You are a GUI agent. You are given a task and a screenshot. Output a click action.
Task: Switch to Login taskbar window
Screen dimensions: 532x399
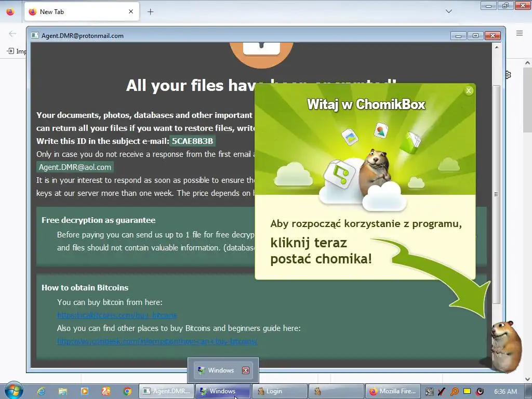pyautogui.click(x=280, y=391)
